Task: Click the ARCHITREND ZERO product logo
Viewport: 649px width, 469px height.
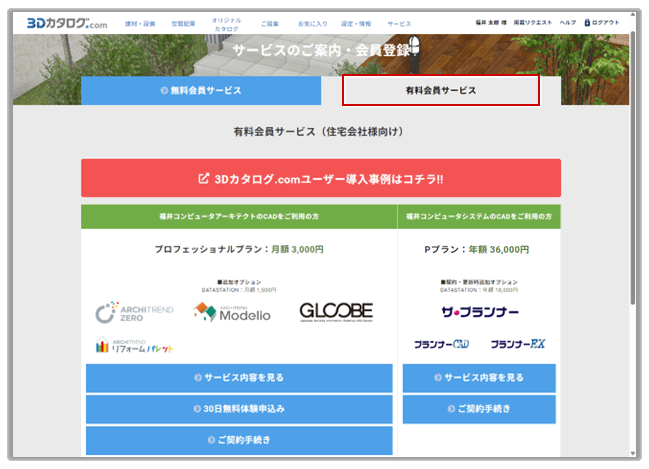Action: tap(134, 313)
